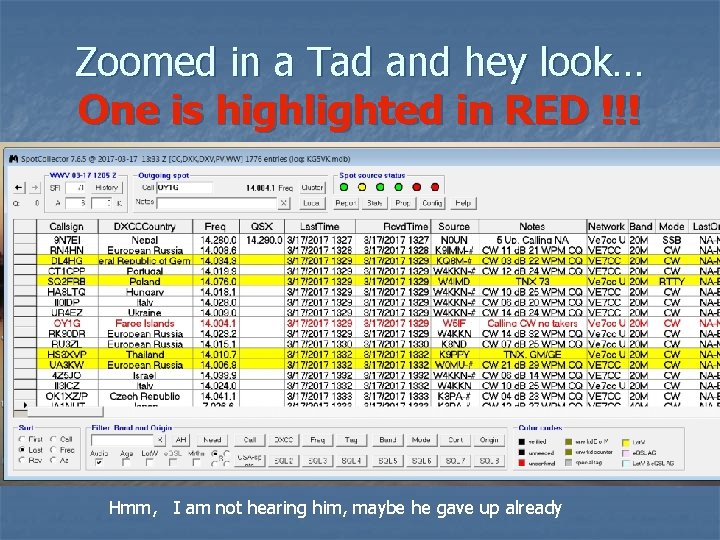This screenshot has height=540, width=720.
Task: Open the Stats button
Action: tap(375, 203)
